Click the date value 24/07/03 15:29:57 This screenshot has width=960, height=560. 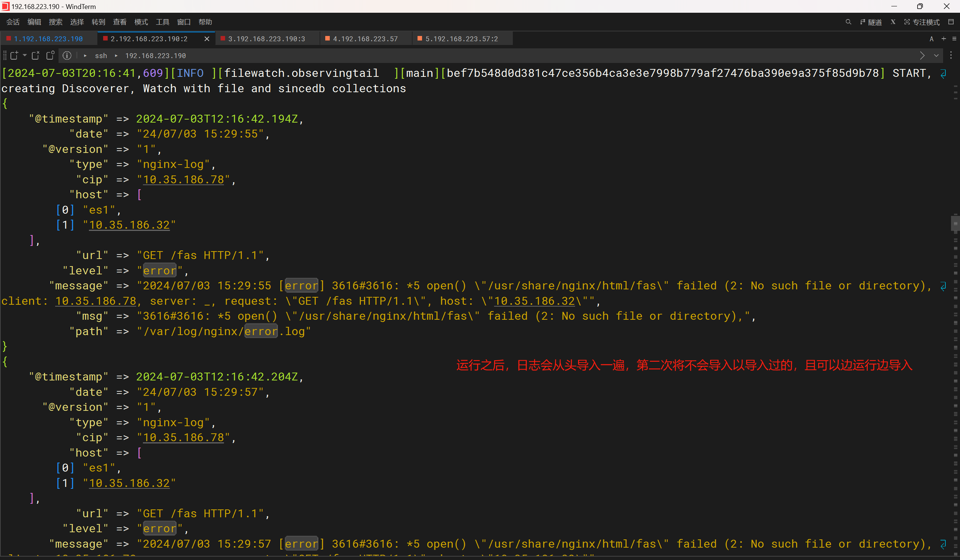pos(200,392)
